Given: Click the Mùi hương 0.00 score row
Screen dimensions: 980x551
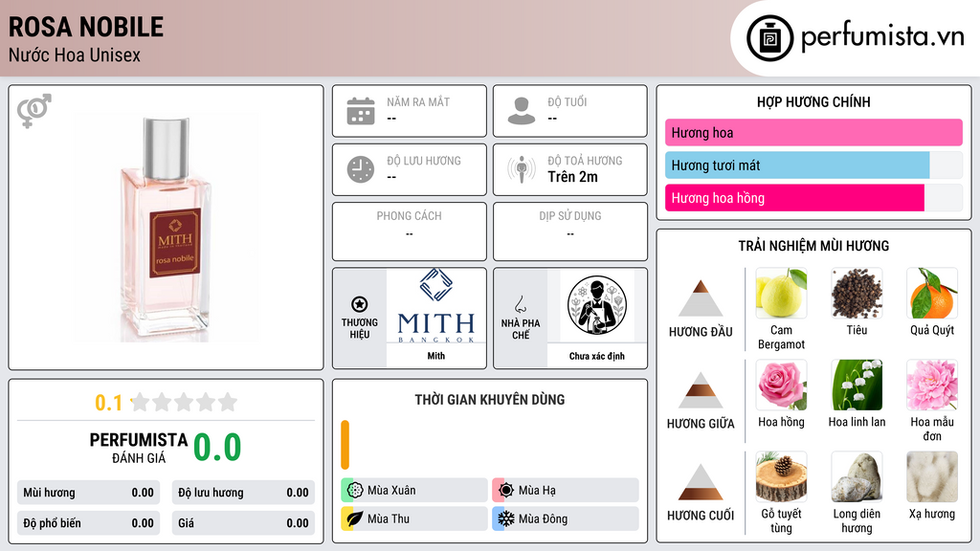Looking at the screenshot, I should pyautogui.click(x=88, y=493).
